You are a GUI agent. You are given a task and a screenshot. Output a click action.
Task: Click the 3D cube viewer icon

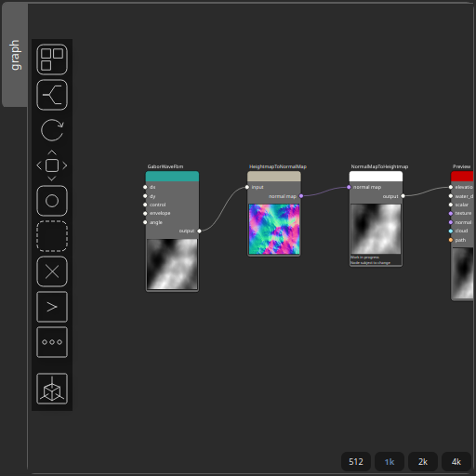[52, 389]
